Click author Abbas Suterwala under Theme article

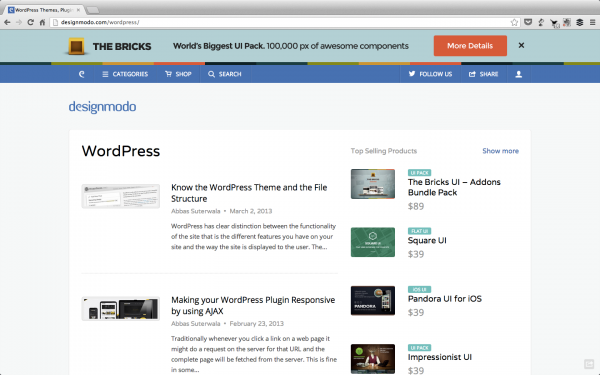196,211
